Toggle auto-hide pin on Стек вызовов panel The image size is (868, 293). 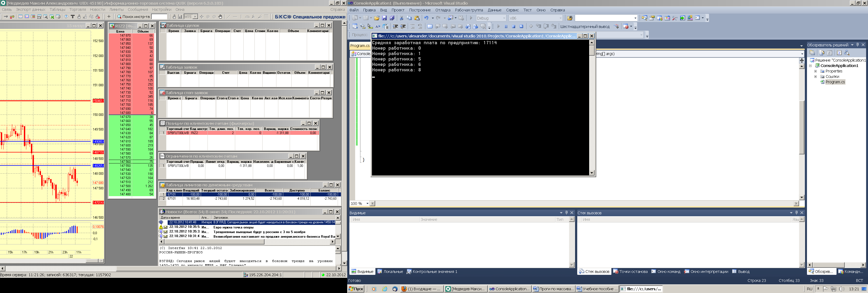click(x=796, y=213)
